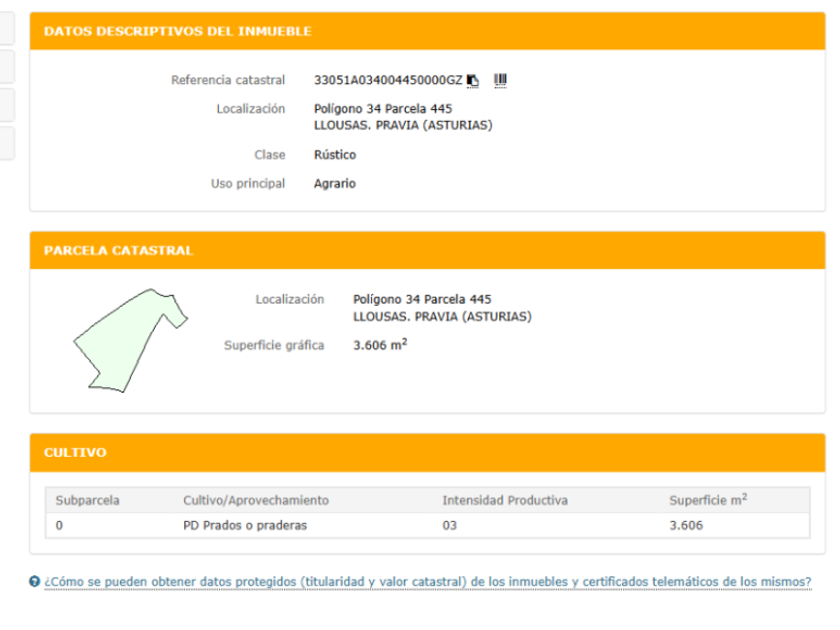
Task: Copy the cadastral reference with the copy icon
Action: point(472,81)
